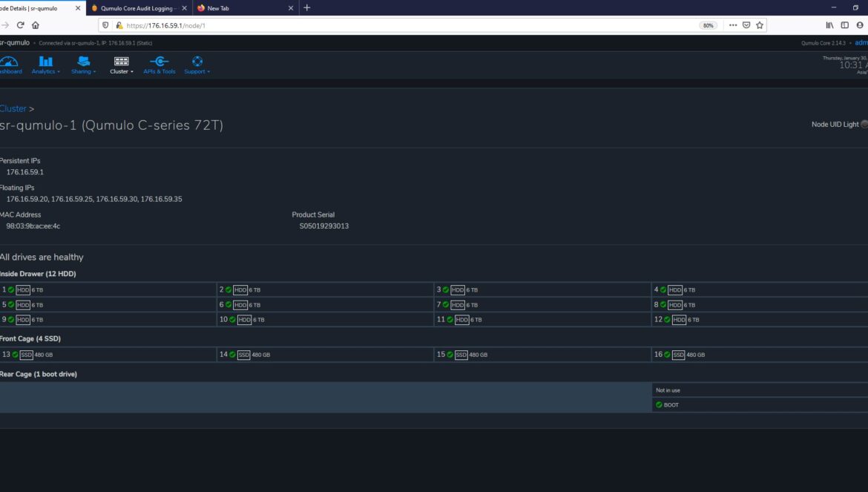This screenshot has width=868, height=492.
Task: Click drive 15 SSD icon
Action: 461,355
